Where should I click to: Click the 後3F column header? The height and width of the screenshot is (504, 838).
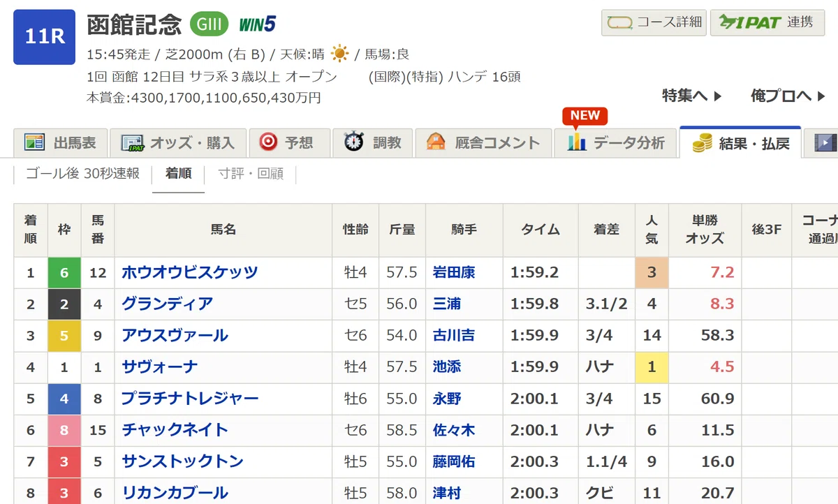point(766,230)
